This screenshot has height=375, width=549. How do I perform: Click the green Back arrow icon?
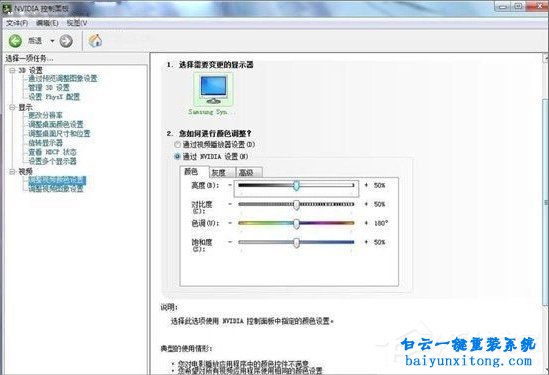15,41
